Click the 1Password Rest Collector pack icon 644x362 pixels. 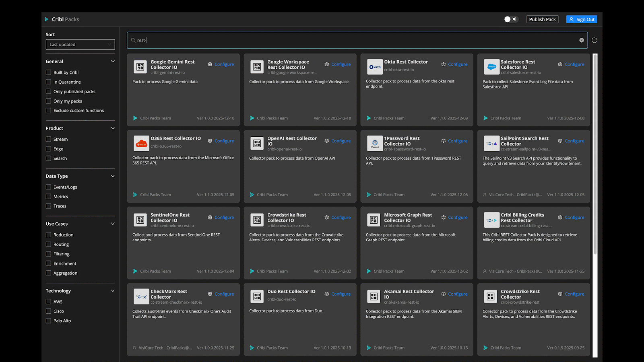coord(375,143)
